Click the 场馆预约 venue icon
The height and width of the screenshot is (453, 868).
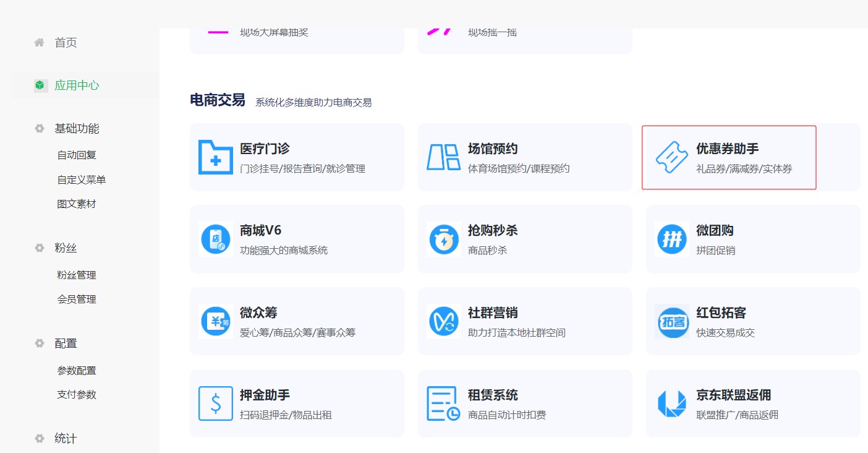click(x=444, y=157)
